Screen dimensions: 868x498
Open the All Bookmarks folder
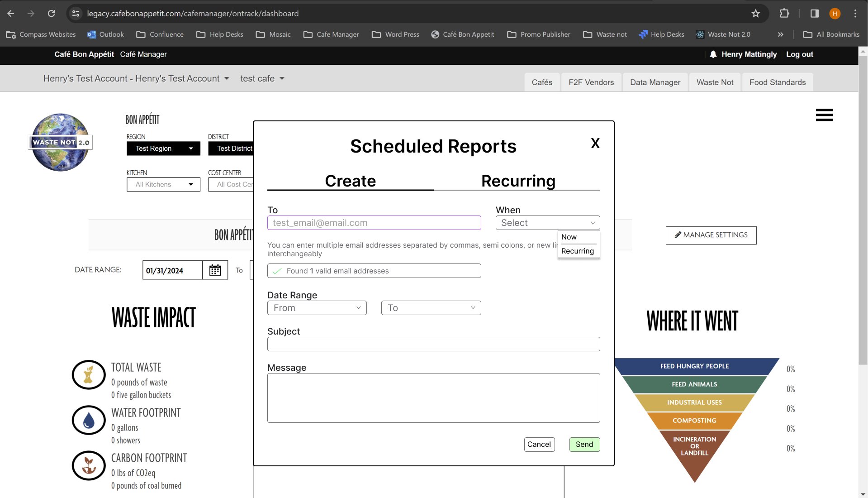point(831,34)
